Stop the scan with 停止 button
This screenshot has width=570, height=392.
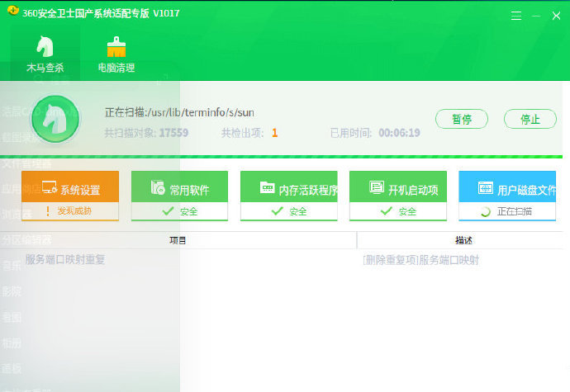530,119
